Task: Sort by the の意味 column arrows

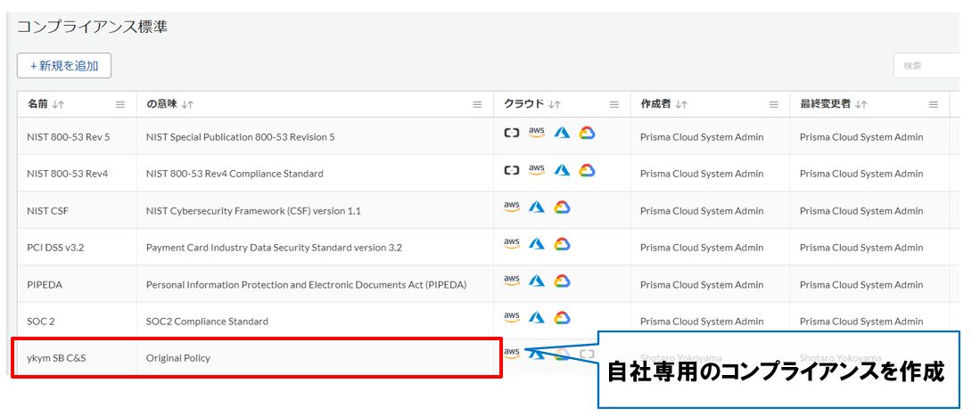Action: tap(187, 105)
